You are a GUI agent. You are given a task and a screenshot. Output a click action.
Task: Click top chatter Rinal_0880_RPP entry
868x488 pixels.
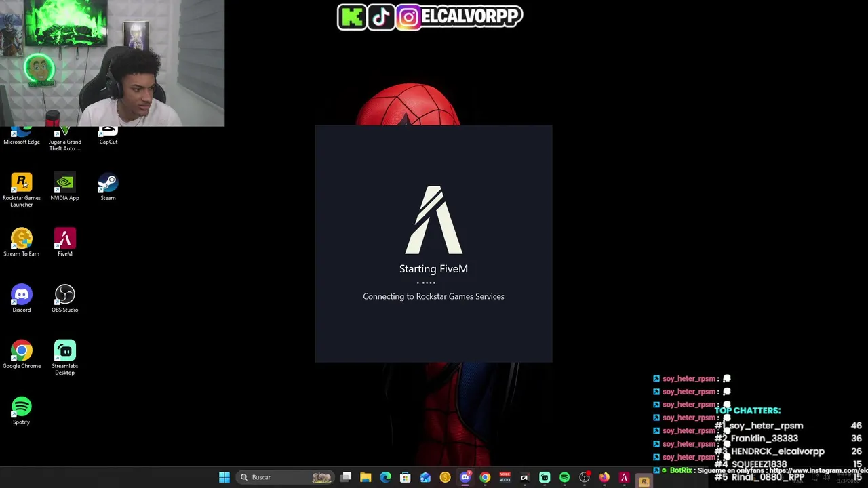(x=789, y=477)
